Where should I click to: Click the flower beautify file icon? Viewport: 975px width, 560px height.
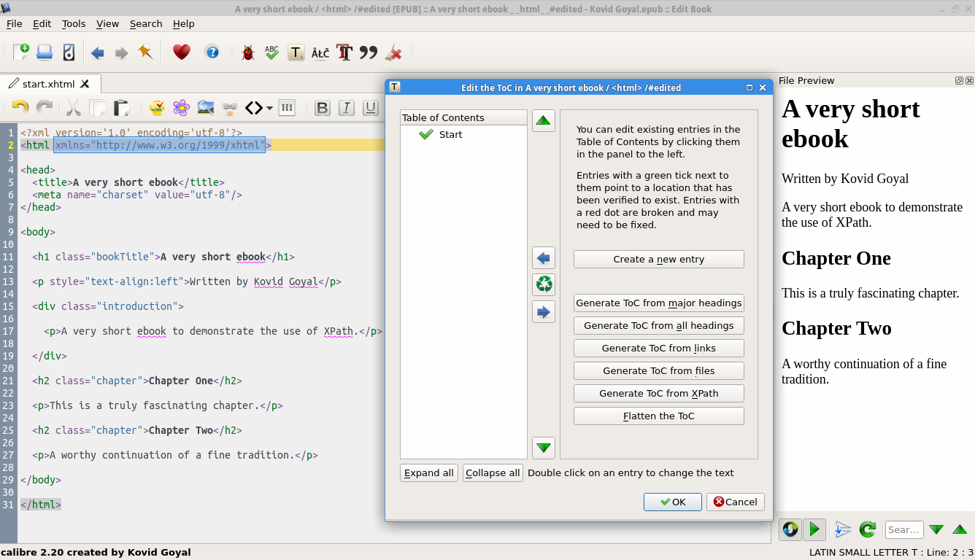[181, 108]
